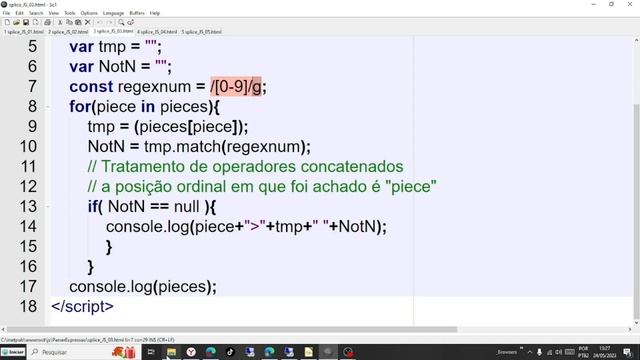640x360 pixels.
Task: Click the Delete X toolbar icon
Action: 87,22
